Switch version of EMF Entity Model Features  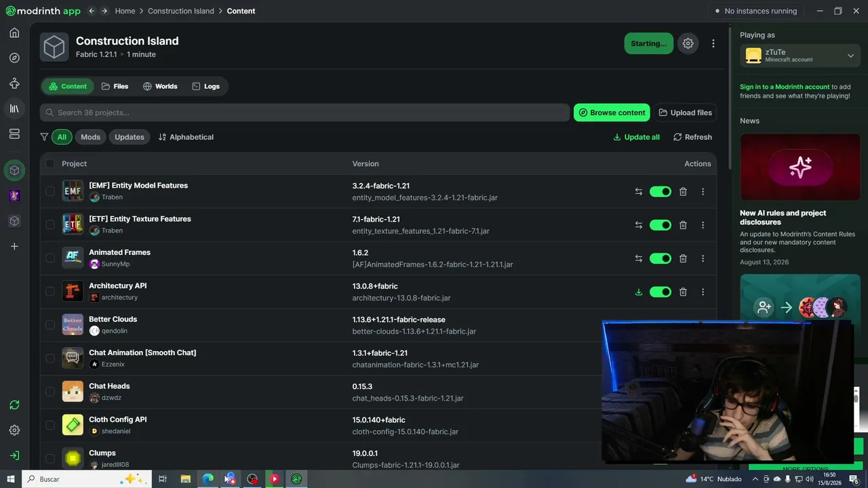click(638, 192)
